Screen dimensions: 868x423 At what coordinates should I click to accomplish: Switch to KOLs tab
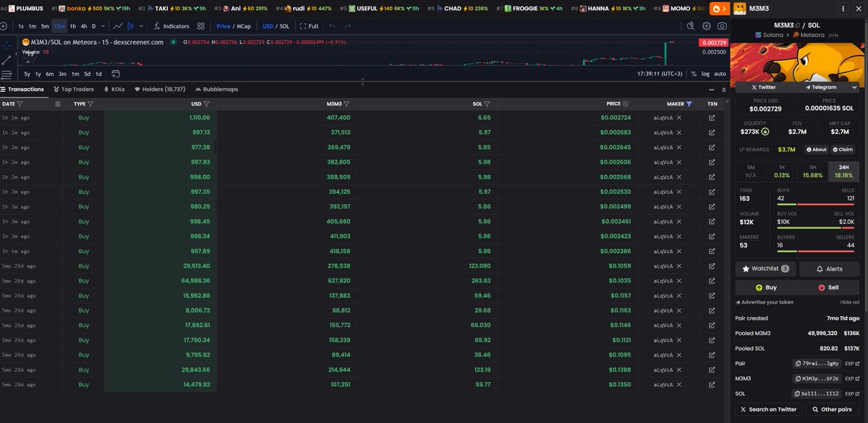pyautogui.click(x=115, y=90)
